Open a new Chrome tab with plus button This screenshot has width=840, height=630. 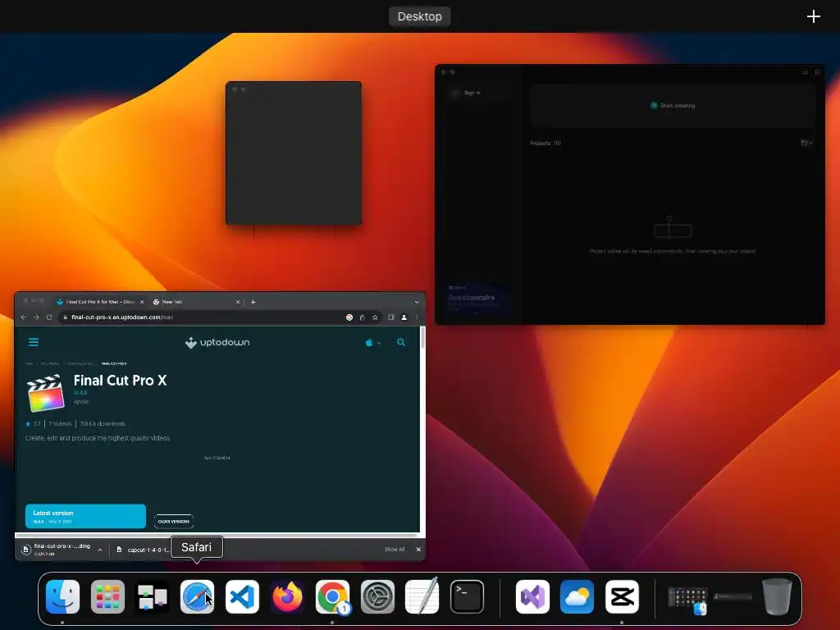tap(253, 302)
